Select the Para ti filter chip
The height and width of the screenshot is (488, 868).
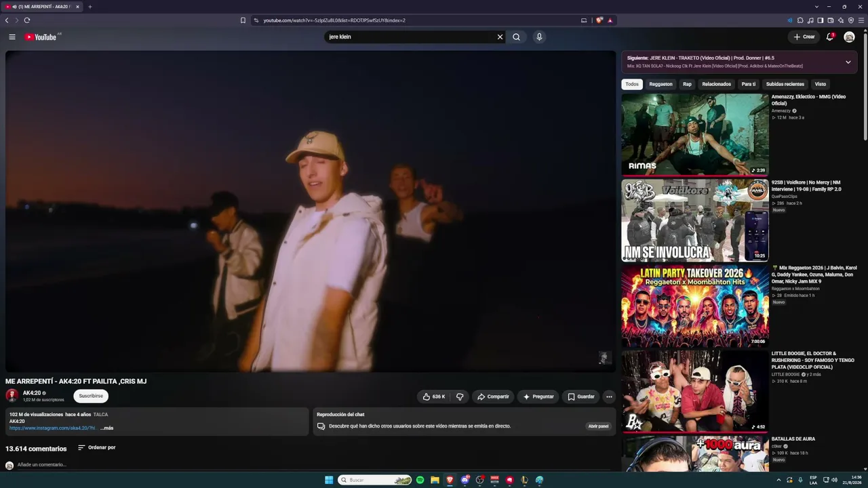(749, 84)
